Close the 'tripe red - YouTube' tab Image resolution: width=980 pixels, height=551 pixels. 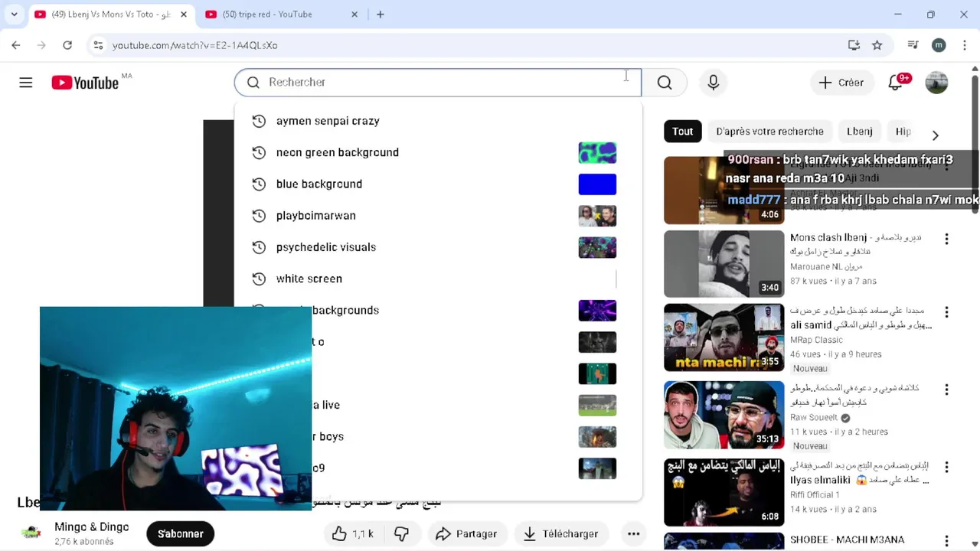pos(354,14)
